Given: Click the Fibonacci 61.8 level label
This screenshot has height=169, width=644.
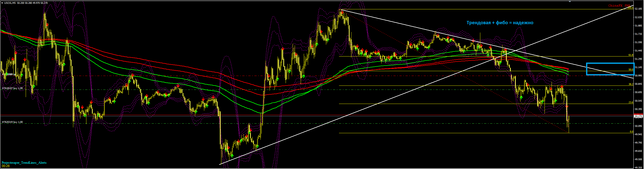Looking at the screenshot, I should pos(631,55).
